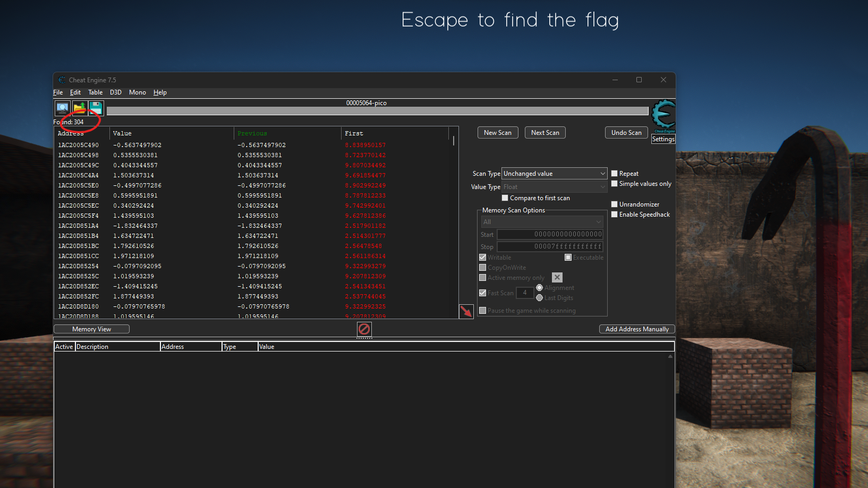
Task: Expand the Value Type Float dropdown
Action: (x=554, y=187)
